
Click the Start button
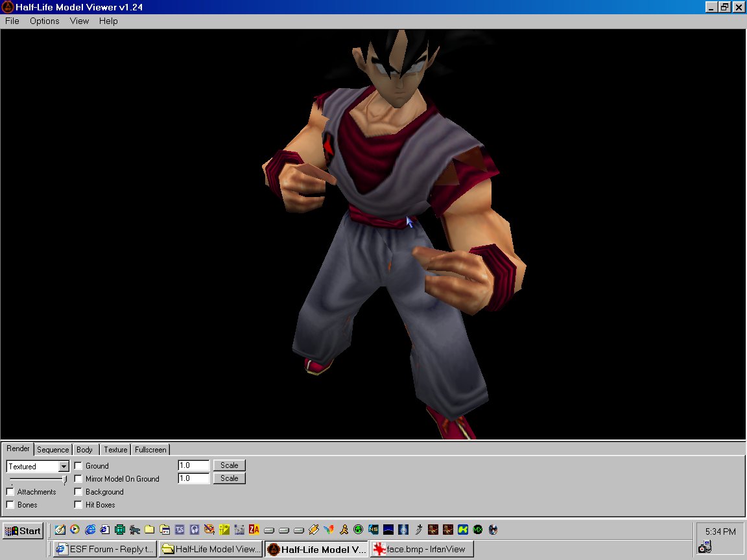click(23, 530)
